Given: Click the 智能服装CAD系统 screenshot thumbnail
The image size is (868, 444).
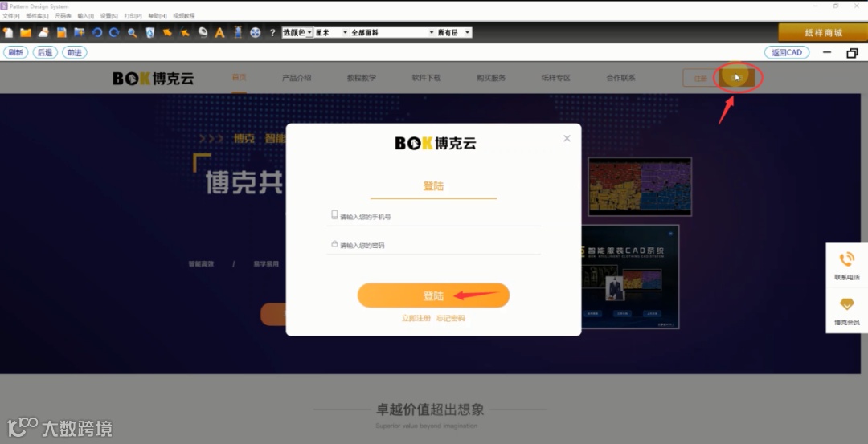Looking at the screenshot, I should [x=631, y=276].
